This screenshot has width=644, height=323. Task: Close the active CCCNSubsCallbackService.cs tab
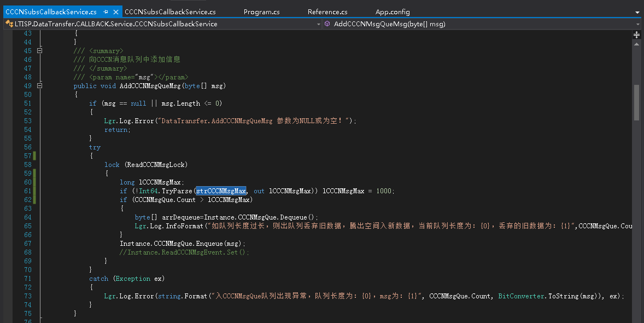pyautogui.click(x=116, y=12)
